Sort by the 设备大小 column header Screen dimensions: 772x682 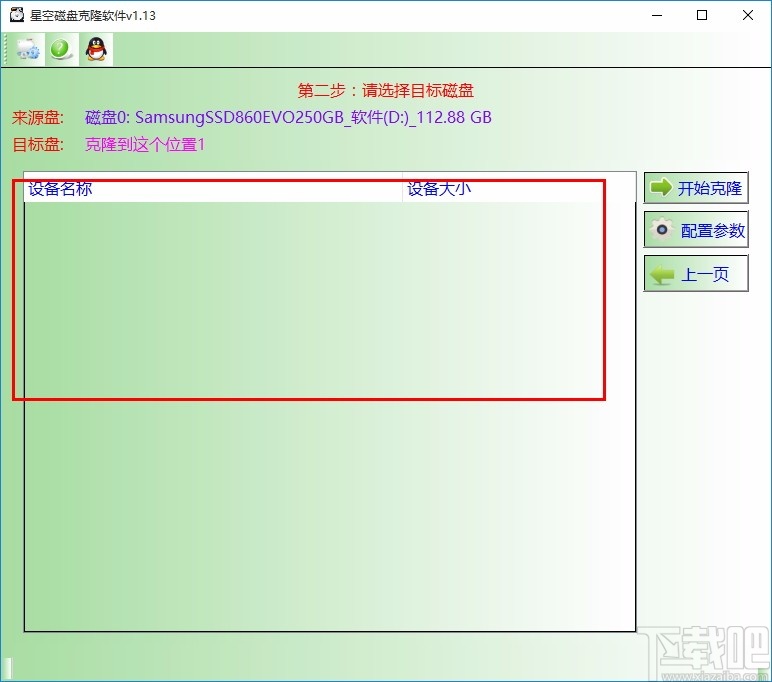(x=519, y=188)
